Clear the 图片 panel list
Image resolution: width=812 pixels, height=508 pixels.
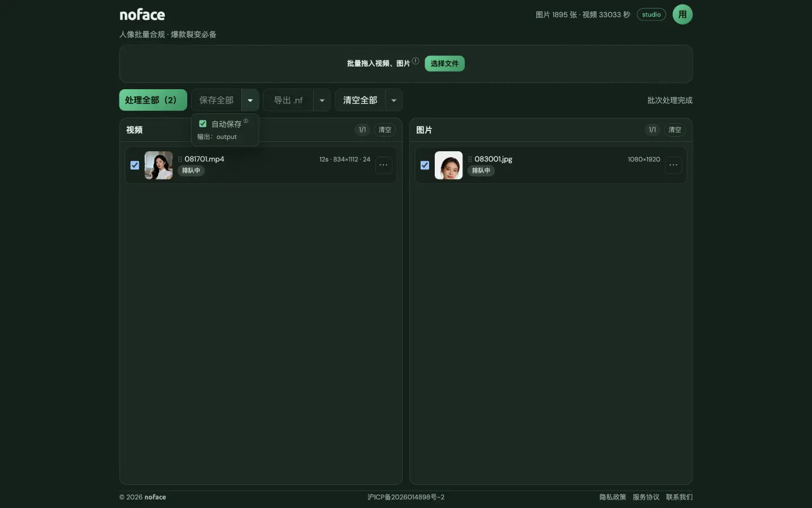(675, 130)
